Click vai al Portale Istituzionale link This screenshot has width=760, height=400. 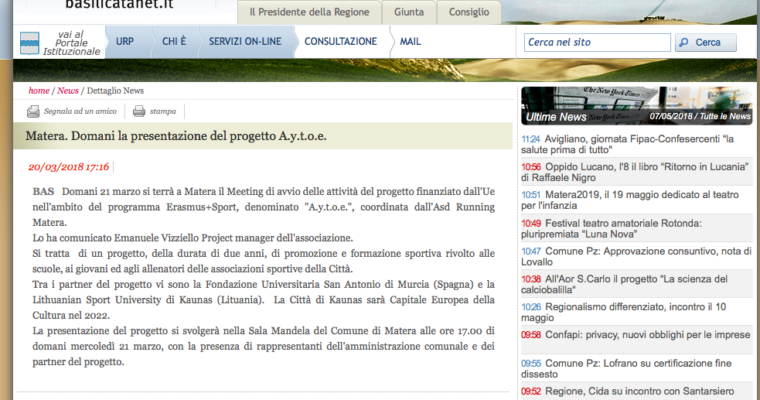pos(71,43)
